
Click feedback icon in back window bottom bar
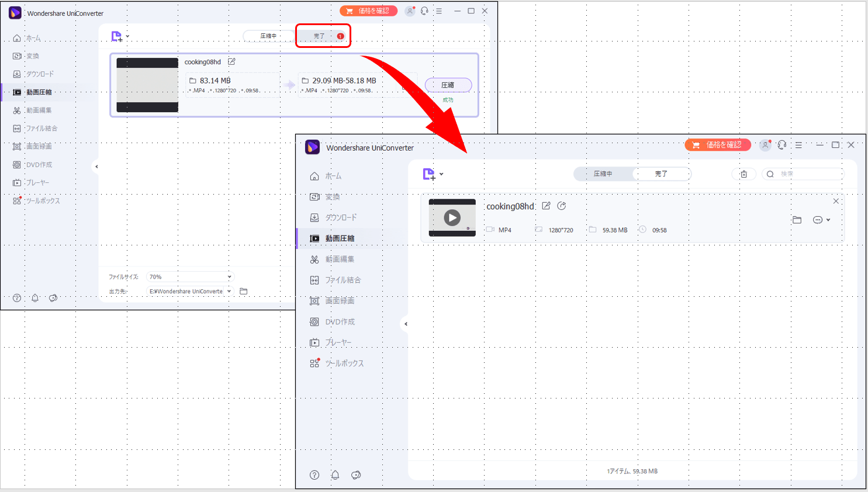tap(53, 298)
